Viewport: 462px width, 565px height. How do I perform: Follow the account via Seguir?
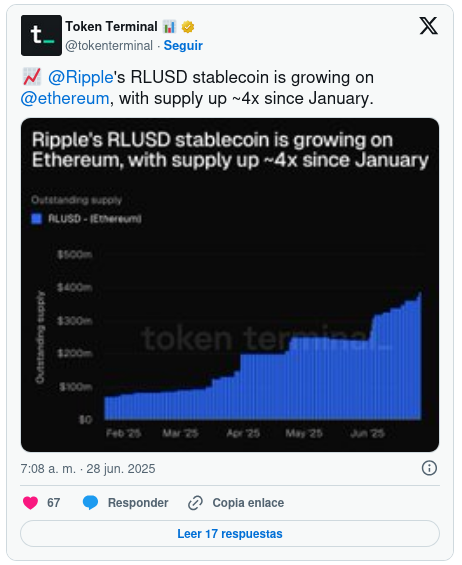(183, 45)
